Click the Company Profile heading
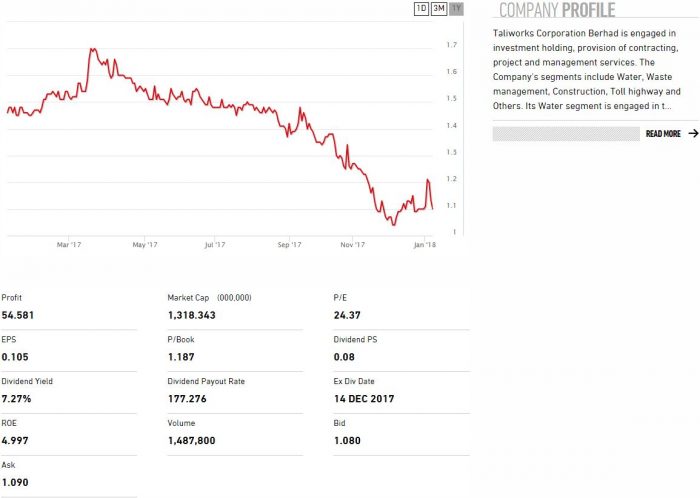The height and width of the screenshot is (498, 700). coord(557,11)
